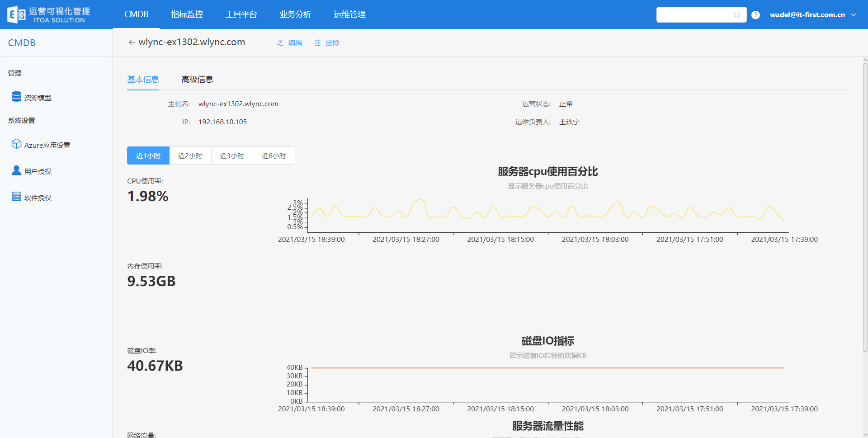
Task: Click the 服务器cpu使用百分比 chart title
Action: (x=548, y=172)
